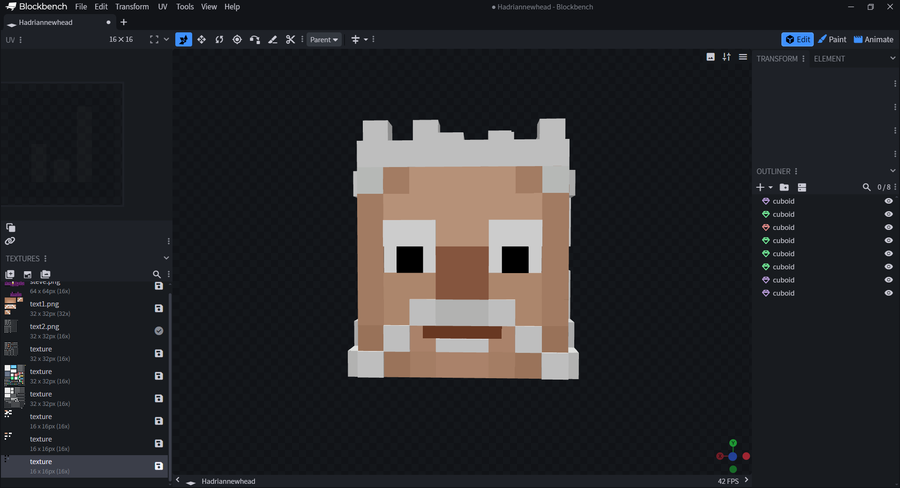Switch to Paint mode
Viewport: 900px width, 488px height.
pos(832,40)
